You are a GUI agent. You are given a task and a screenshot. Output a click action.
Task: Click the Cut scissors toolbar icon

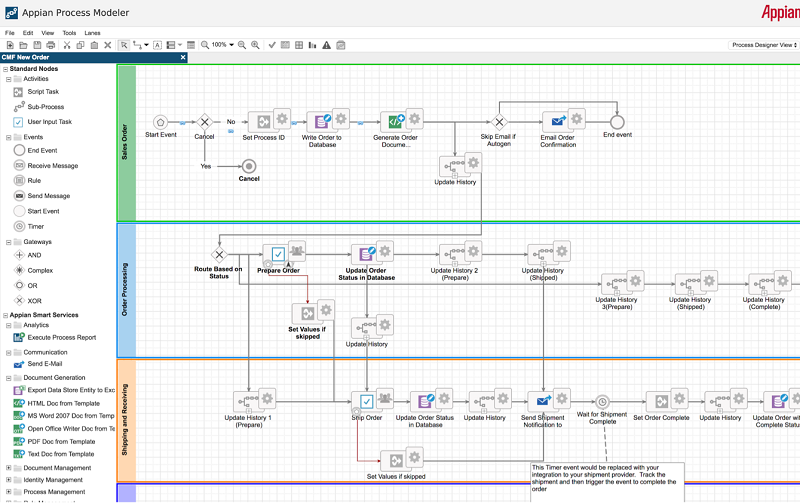[x=67, y=45]
